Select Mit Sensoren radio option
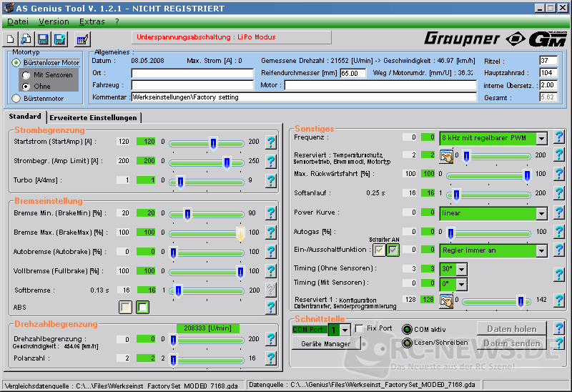Screen dimensions: 572x392 [26, 75]
